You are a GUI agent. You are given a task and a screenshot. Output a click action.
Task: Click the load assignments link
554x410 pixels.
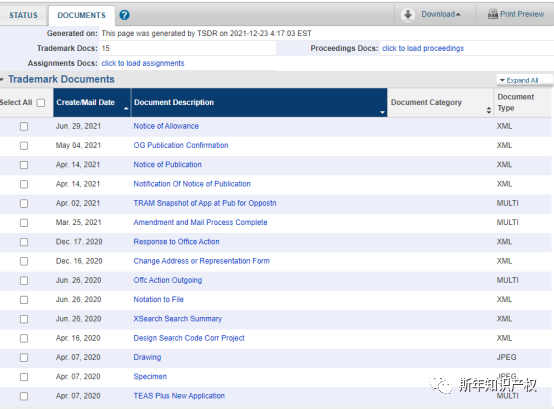143,63
